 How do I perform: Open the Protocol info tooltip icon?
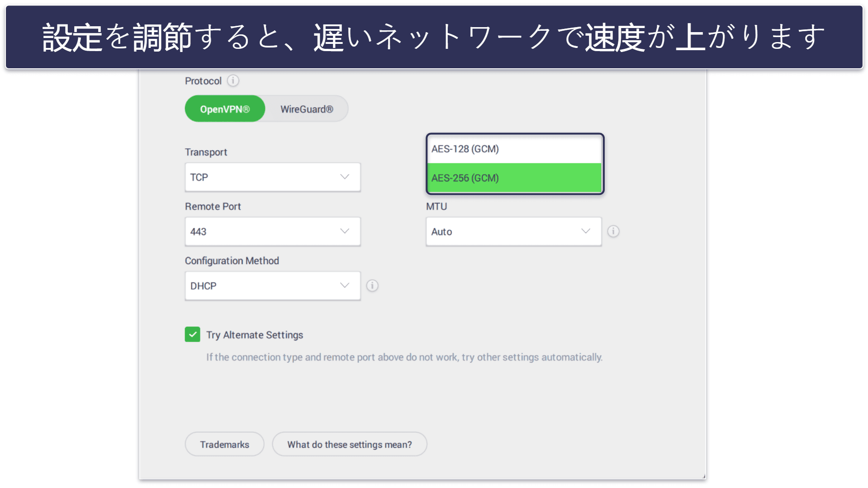[x=233, y=81]
